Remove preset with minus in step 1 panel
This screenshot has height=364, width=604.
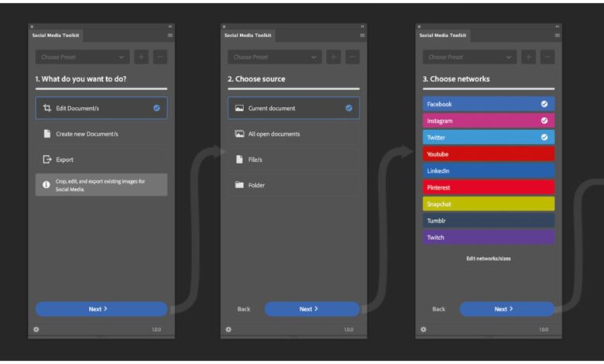(x=160, y=57)
